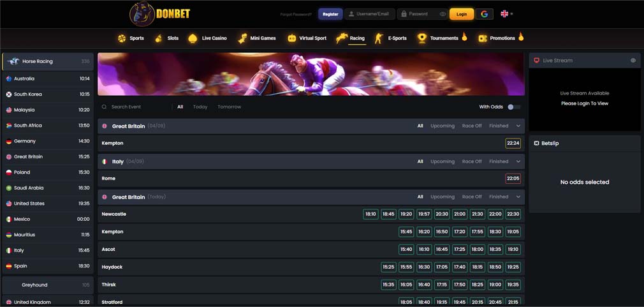Image resolution: width=644 pixels, height=307 pixels.
Task: Click the Mauritius flag icon
Action: 9,235
